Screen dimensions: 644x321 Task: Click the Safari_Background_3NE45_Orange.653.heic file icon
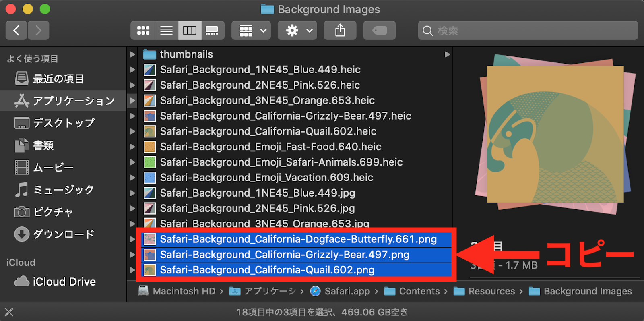(150, 100)
